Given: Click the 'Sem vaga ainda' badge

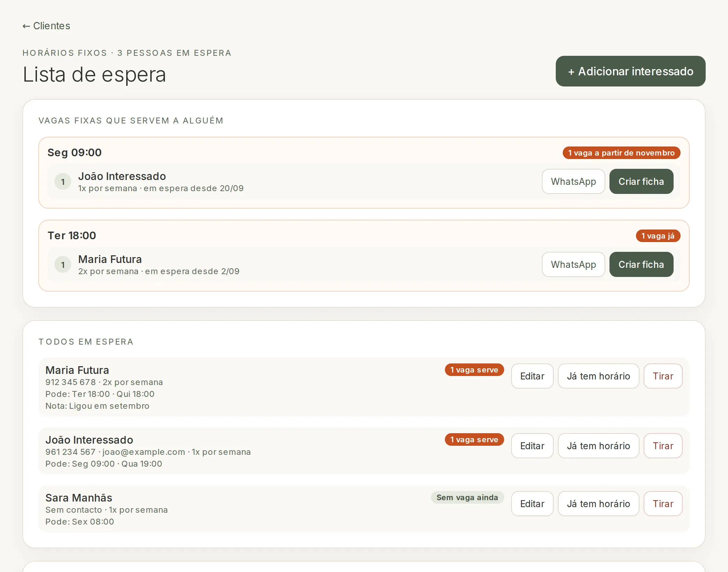Looking at the screenshot, I should tap(467, 497).
